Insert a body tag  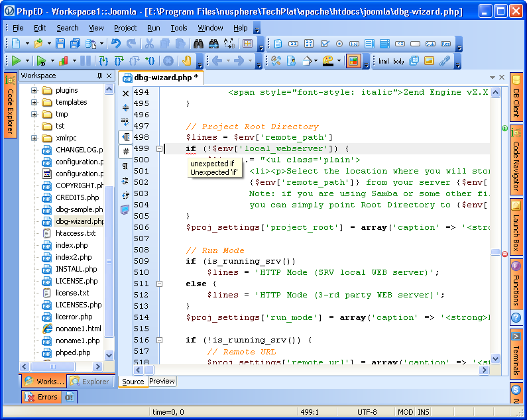398,61
